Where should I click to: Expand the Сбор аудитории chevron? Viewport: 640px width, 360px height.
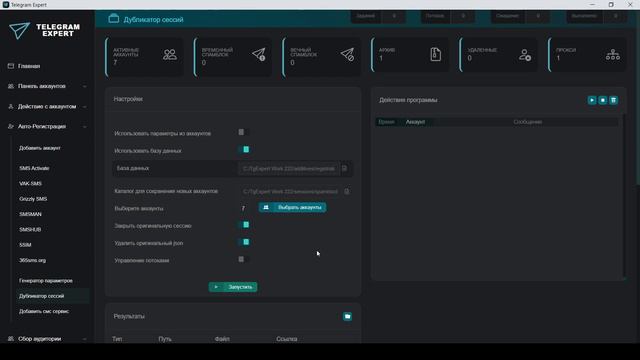pyautogui.click(x=84, y=339)
